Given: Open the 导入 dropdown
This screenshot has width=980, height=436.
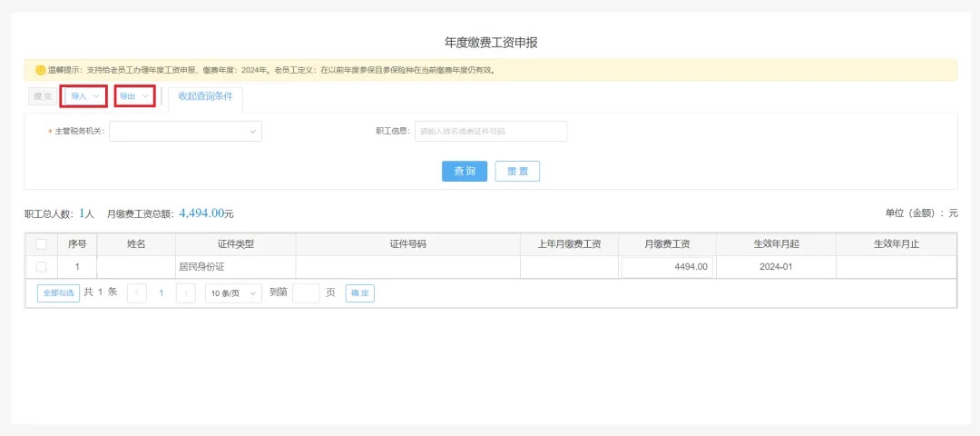Looking at the screenshot, I should (84, 95).
